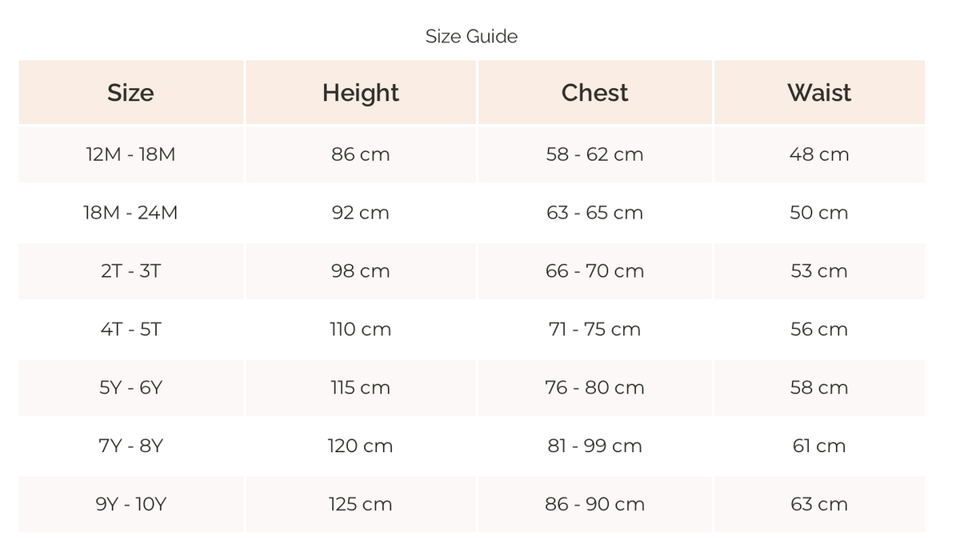Image resolution: width=956 pixels, height=560 pixels.
Task: Select the 18M - 24M size row
Action: [130, 213]
